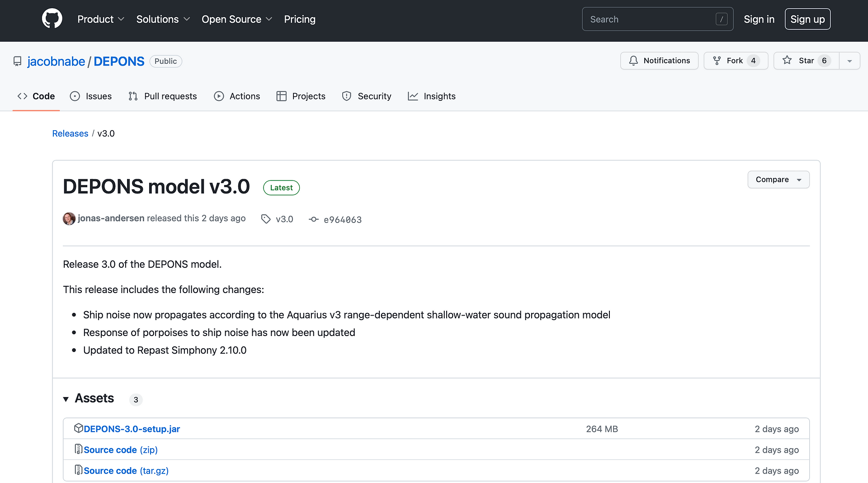This screenshot has height=483, width=868.
Task: Click the GitHub logo icon
Action: point(52,19)
